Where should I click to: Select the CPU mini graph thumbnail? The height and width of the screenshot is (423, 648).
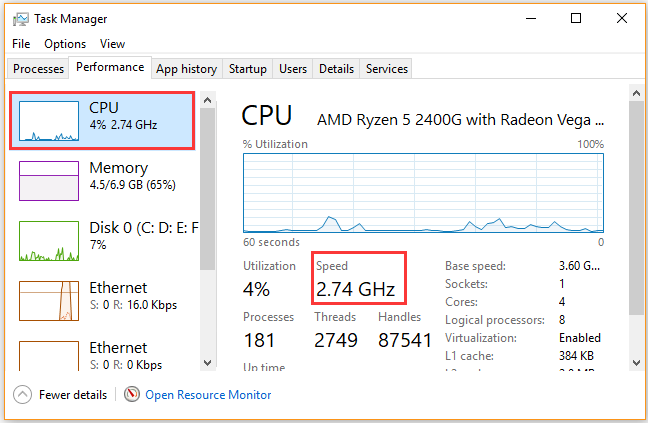click(49, 120)
